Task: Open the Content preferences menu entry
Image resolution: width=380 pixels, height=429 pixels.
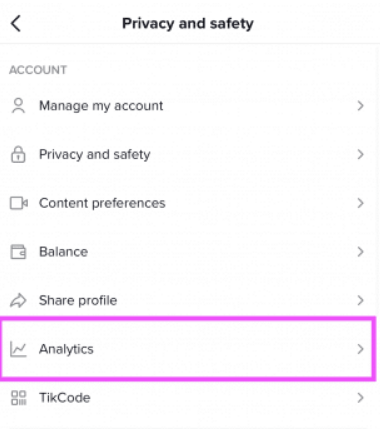Action: [x=190, y=203]
